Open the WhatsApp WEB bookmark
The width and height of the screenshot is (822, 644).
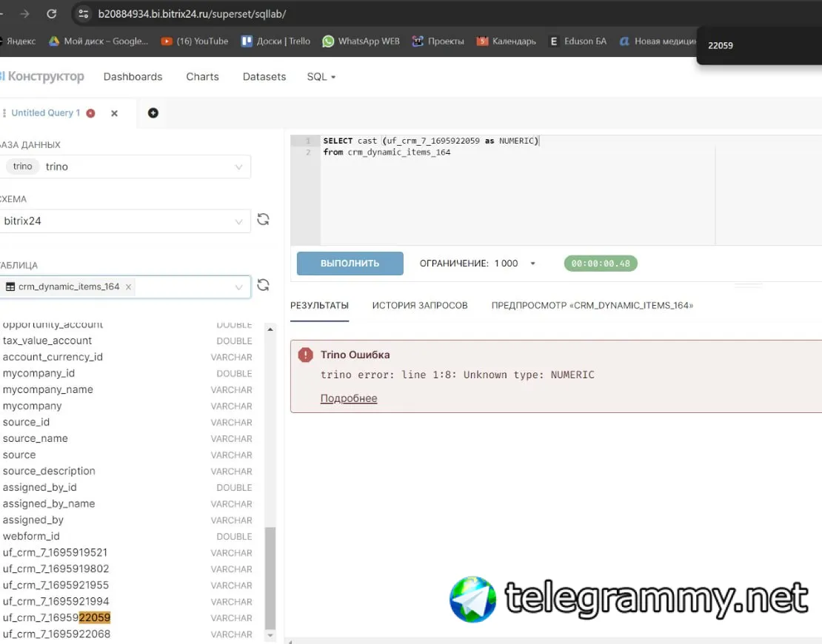[x=361, y=41]
